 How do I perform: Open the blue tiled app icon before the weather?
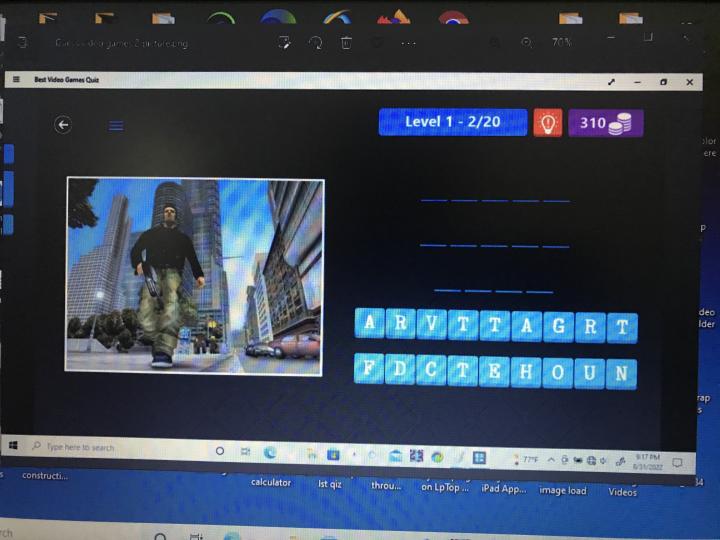point(479,458)
